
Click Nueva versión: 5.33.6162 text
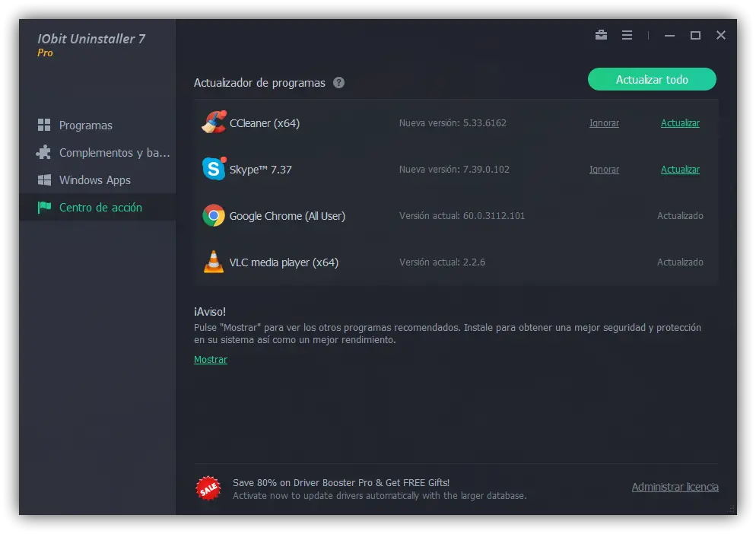click(453, 123)
